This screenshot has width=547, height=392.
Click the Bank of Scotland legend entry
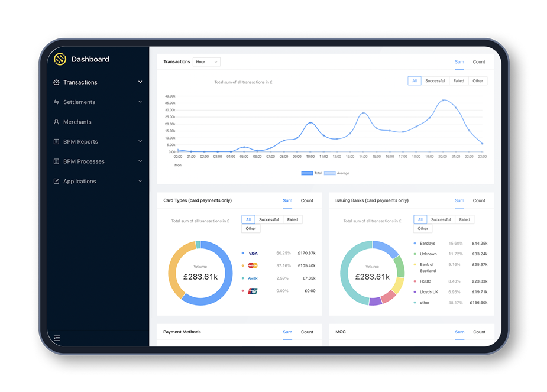(x=428, y=267)
